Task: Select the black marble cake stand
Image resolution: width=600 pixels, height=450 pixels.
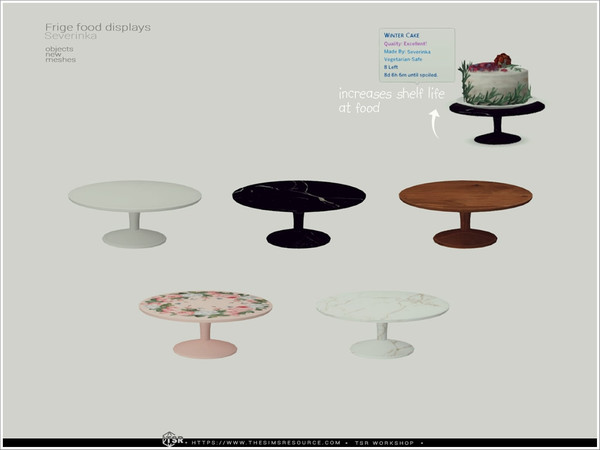Action: 299,214
